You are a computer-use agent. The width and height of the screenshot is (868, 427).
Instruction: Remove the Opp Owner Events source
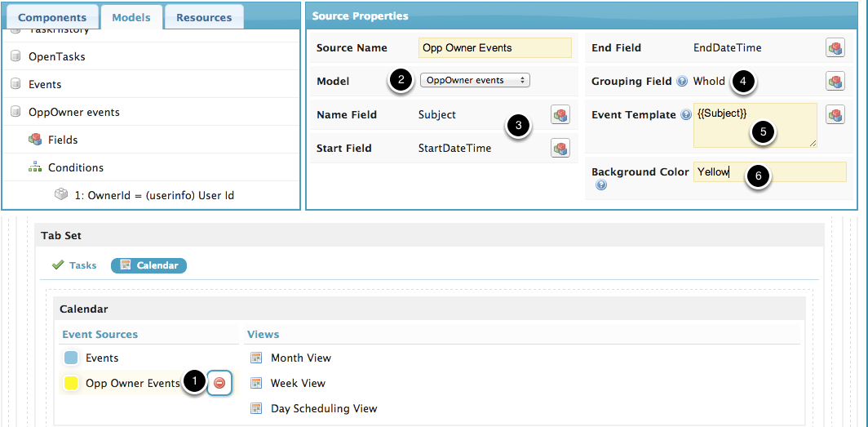point(219,383)
